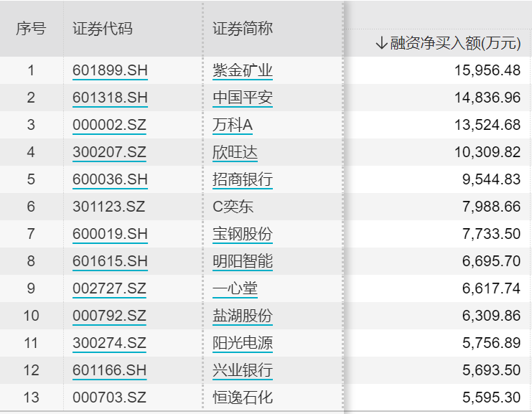Select row number 6 cell
Viewport: 532px width, 414px height.
(x=31, y=207)
